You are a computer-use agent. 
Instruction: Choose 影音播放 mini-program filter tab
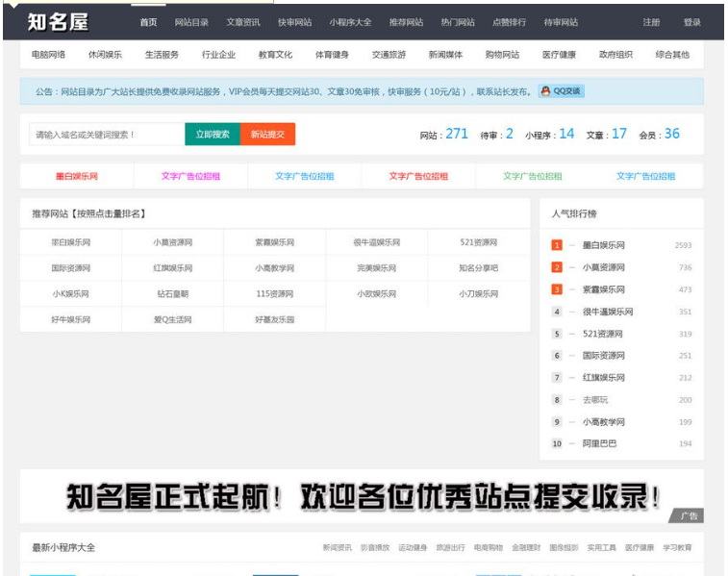coord(375,547)
